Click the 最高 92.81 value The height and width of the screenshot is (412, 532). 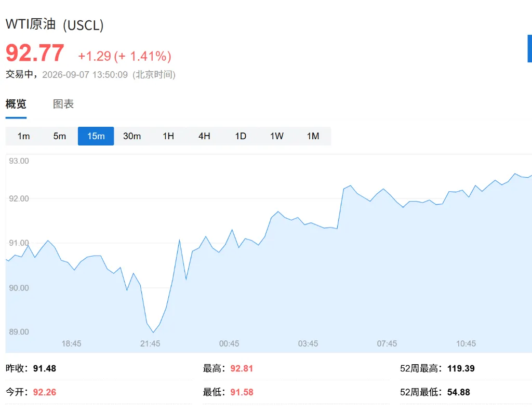(x=242, y=368)
